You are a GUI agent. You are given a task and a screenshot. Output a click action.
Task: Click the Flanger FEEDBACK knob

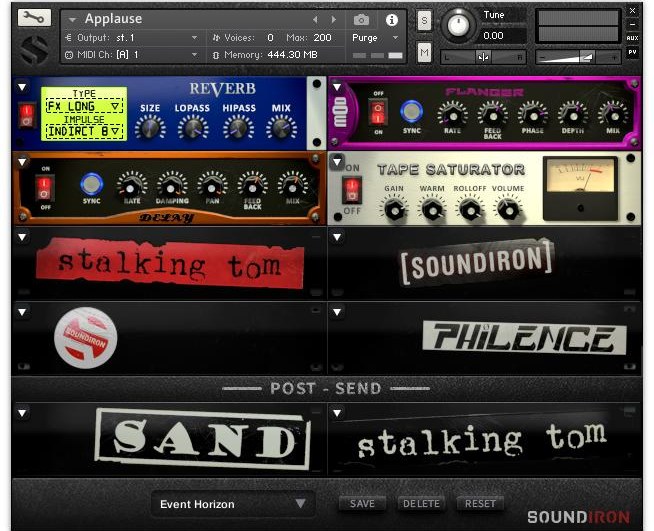493,114
